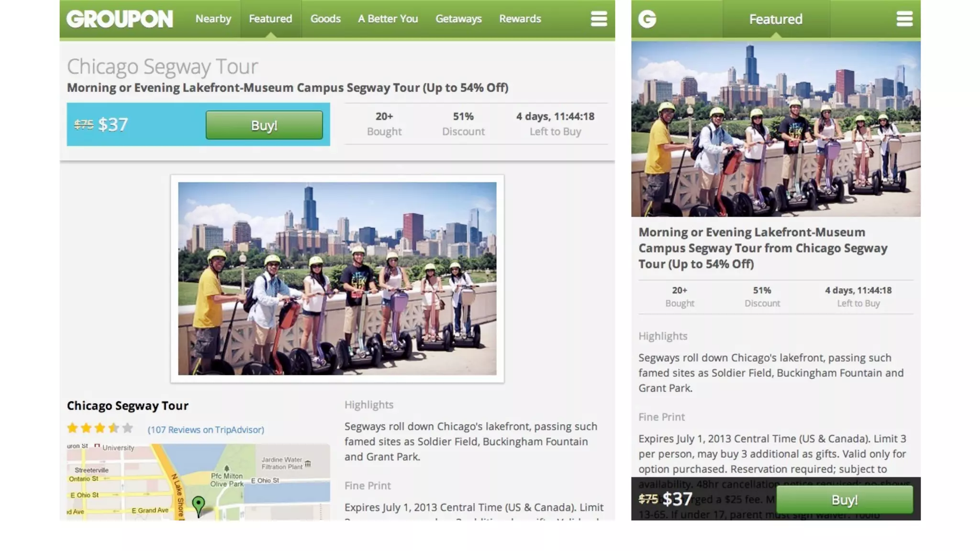980x551 pixels.
Task: Switch to Getaways
Action: tap(458, 19)
